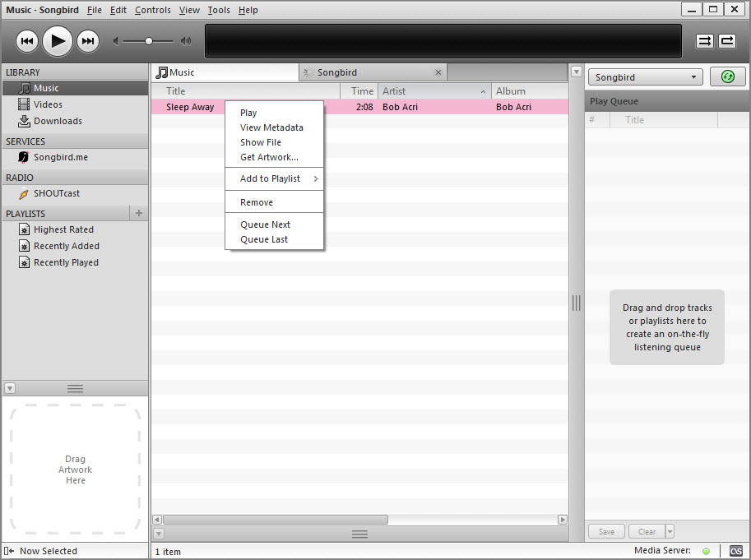Toggle shuffle mode
Viewport: 751px width, 560px height.
(x=705, y=41)
